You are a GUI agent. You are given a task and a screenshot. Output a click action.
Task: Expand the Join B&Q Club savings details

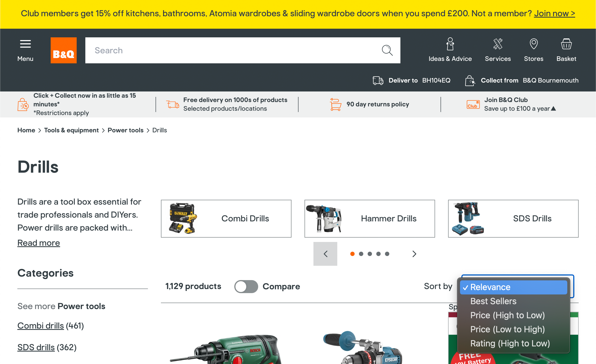[x=553, y=108]
